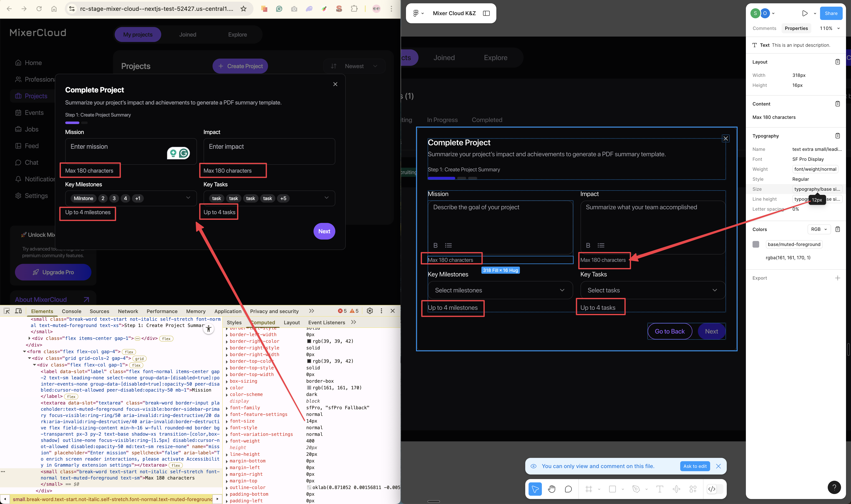Copy Typography properties with clipboard icon
Viewport: 851px width, 504px height.
pyautogui.click(x=837, y=136)
